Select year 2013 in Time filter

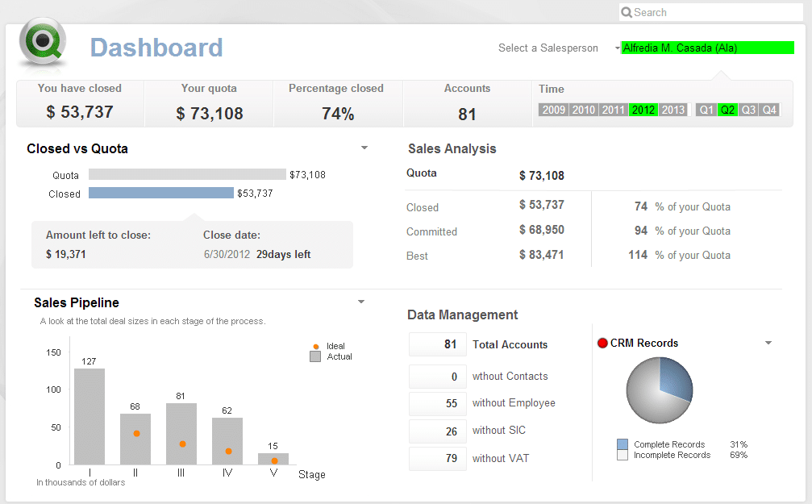coord(673,110)
